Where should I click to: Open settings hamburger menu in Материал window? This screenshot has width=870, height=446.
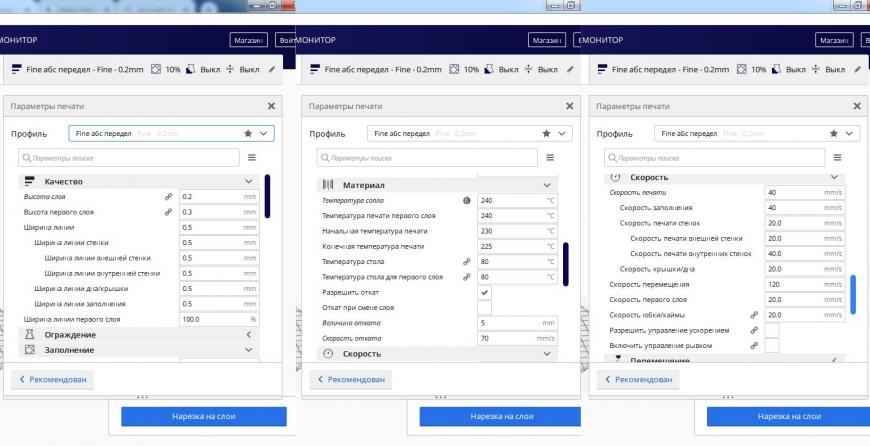[550, 158]
